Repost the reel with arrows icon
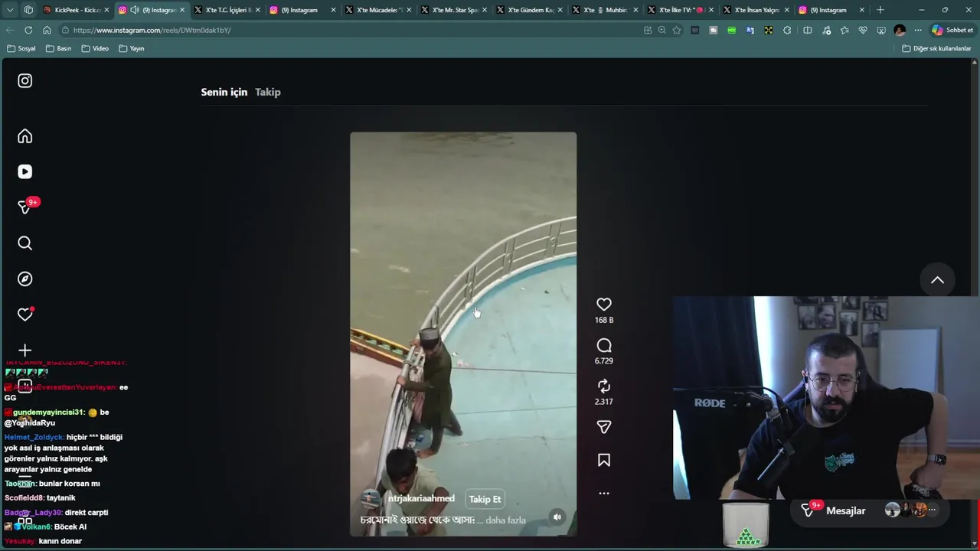The image size is (980, 551). pyautogui.click(x=604, y=386)
